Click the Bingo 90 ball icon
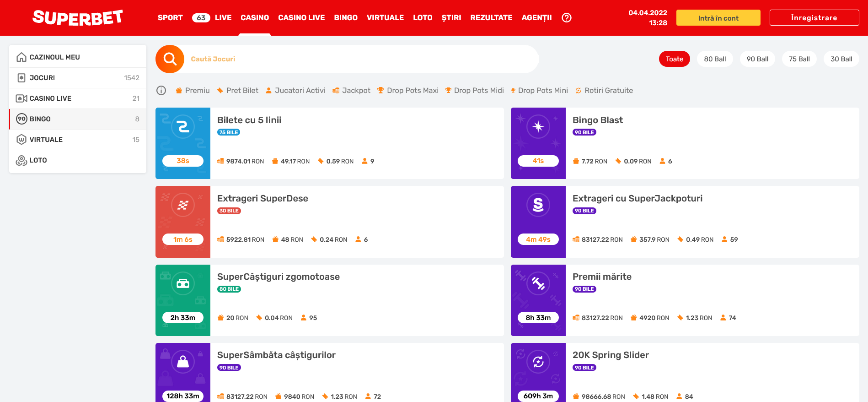 (x=21, y=119)
